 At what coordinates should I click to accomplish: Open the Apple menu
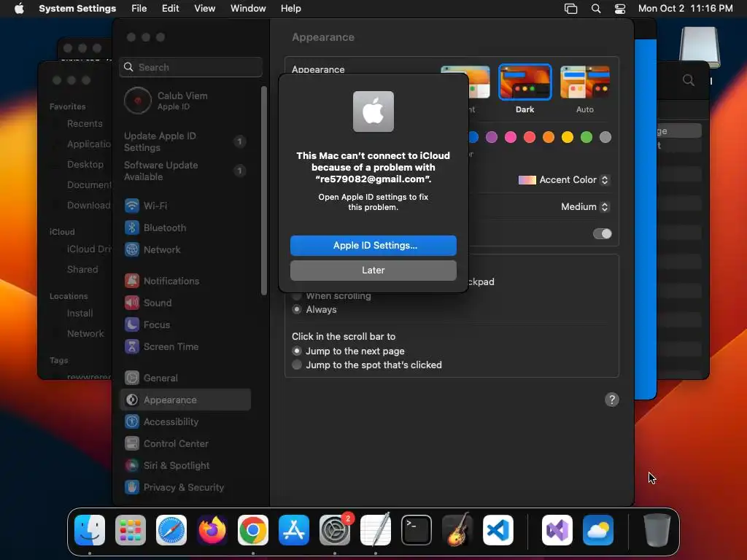(19, 9)
